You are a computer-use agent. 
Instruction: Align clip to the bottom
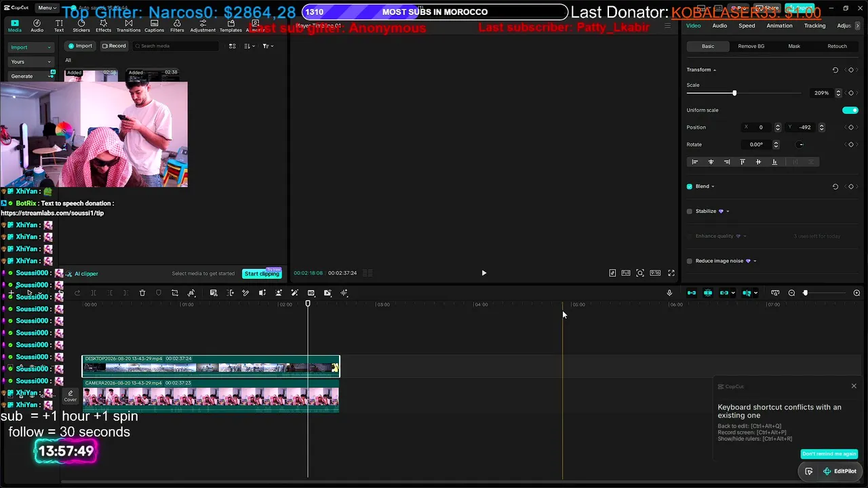tap(774, 162)
